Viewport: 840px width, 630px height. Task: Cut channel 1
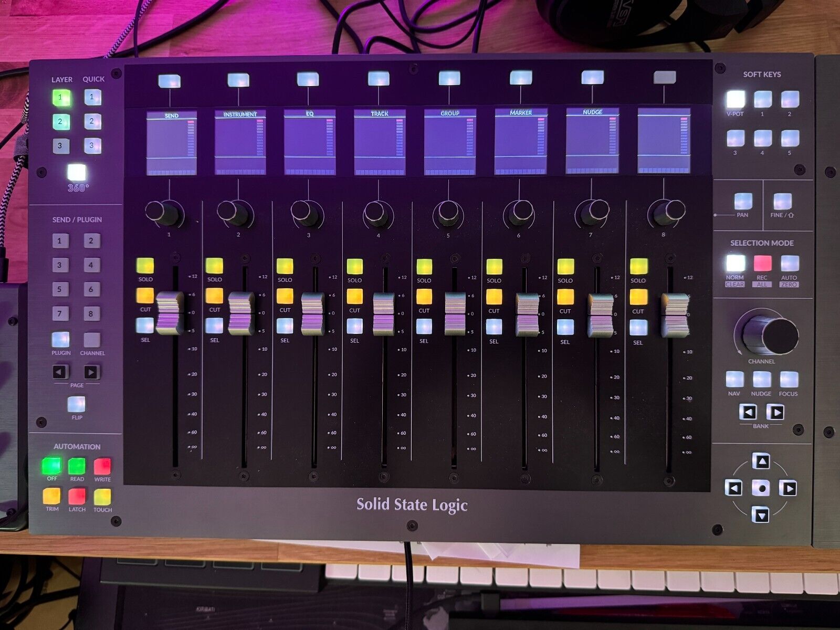(x=145, y=296)
